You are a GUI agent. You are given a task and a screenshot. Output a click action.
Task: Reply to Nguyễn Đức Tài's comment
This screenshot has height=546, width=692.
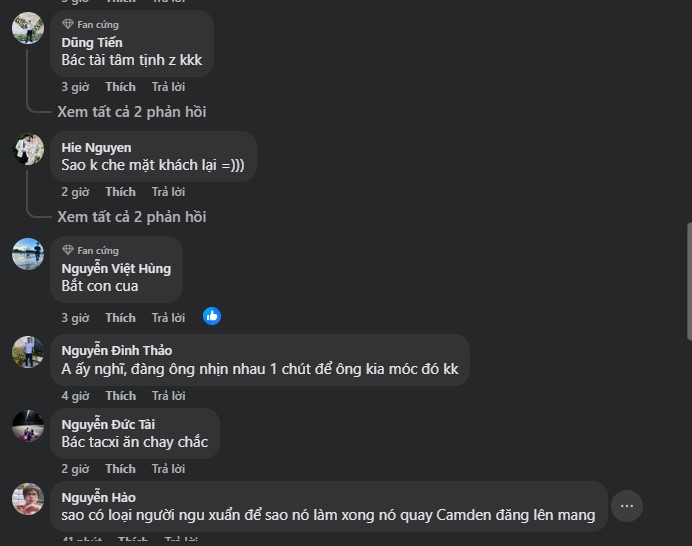coord(168,469)
